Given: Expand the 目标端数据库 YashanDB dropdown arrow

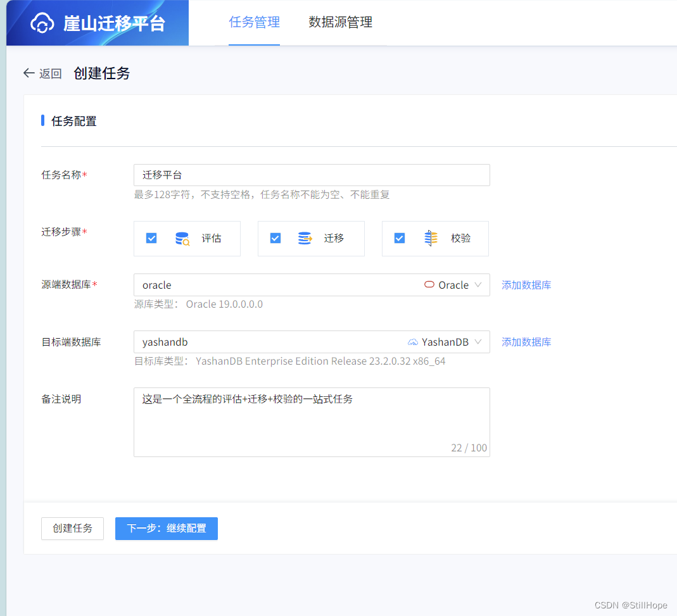Looking at the screenshot, I should pyautogui.click(x=478, y=341).
